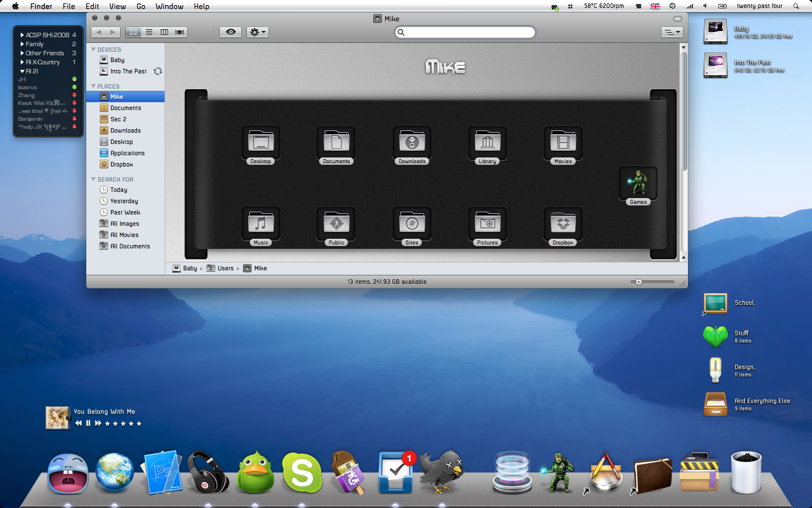
Task: Open the Action gear dropdown in toolbar
Action: 258,32
